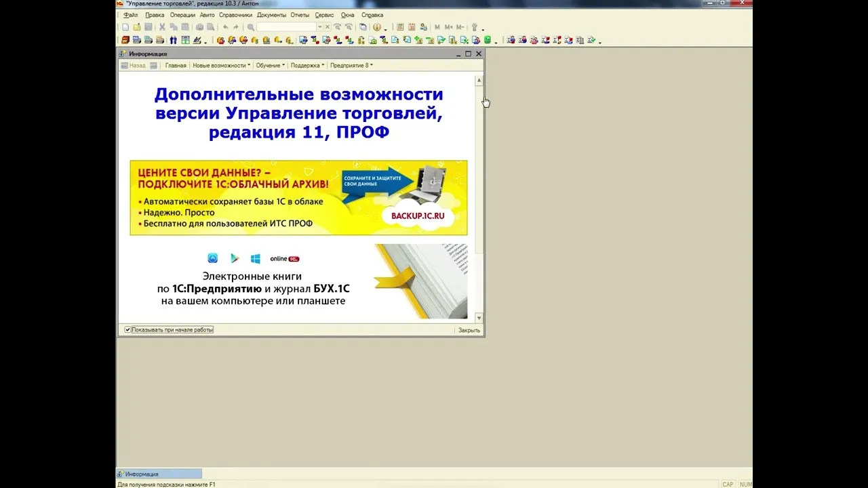The width and height of the screenshot is (868, 488).
Task: Select the Информация tab in bottom window bar
Action: point(159,474)
